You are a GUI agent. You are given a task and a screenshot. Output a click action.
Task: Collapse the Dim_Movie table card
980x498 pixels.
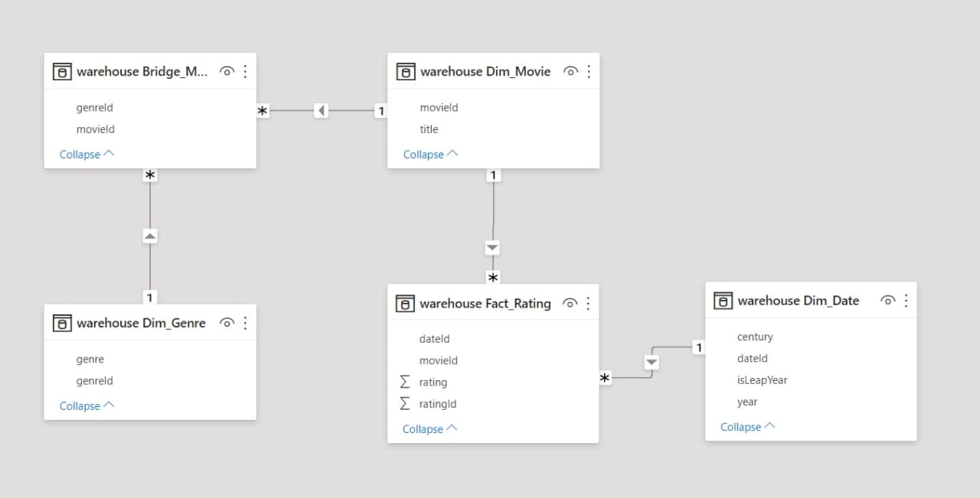[430, 155]
